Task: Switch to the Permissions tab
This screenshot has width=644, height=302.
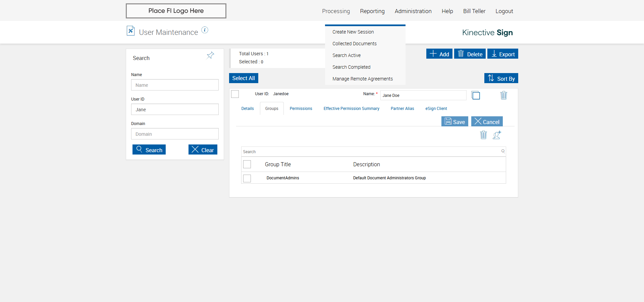Action: pyautogui.click(x=301, y=109)
